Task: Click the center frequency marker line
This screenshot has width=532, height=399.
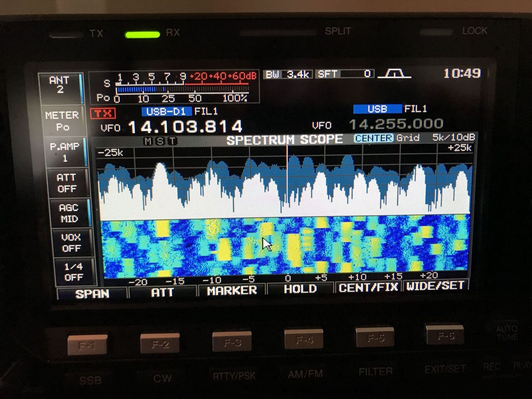Action: coord(287,175)
